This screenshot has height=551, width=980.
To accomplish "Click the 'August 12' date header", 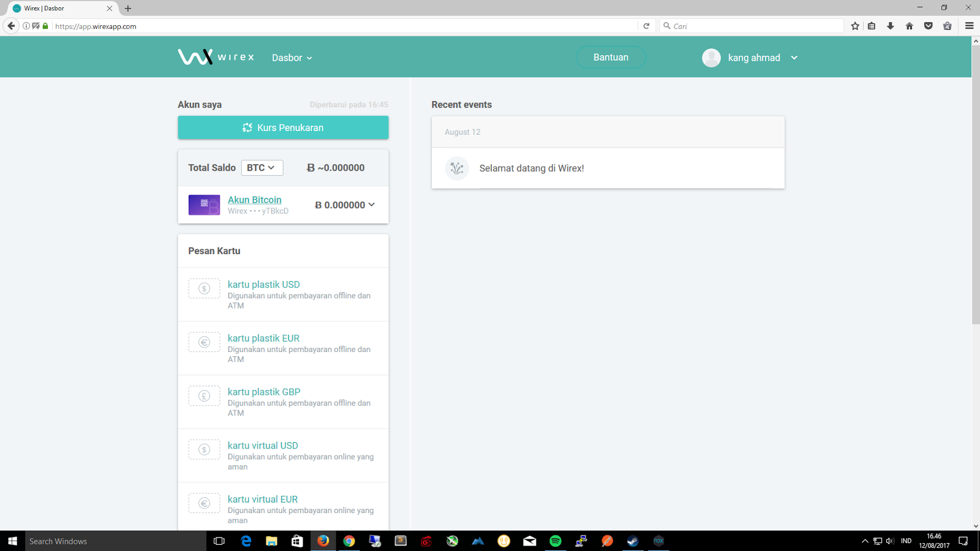I will coord(462,132).
